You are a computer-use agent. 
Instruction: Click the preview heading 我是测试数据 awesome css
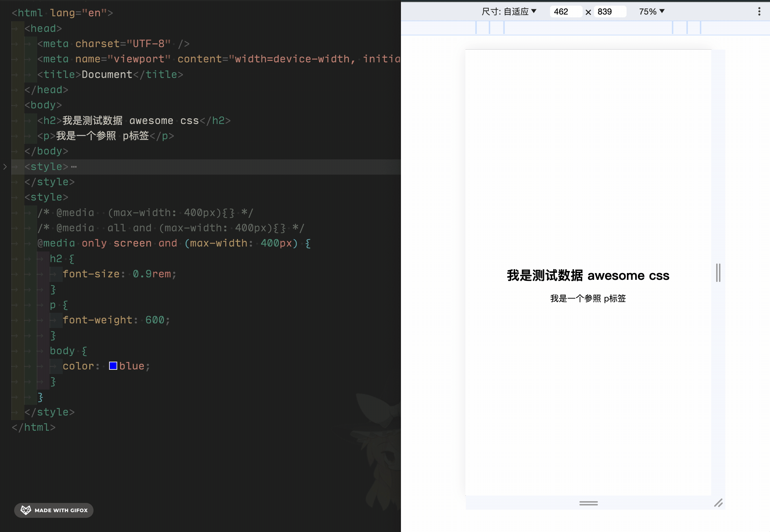click(x=588, y=276)
